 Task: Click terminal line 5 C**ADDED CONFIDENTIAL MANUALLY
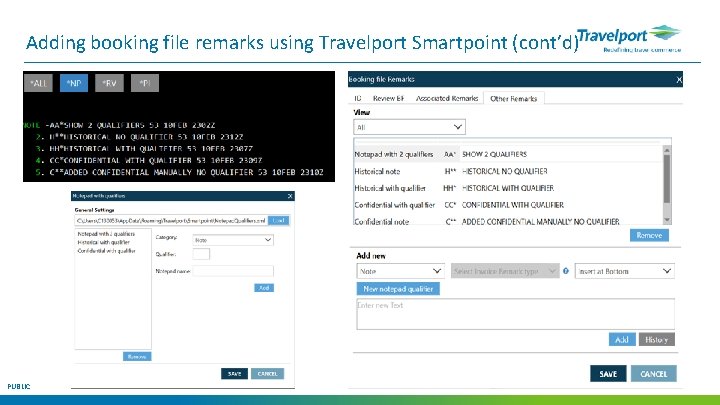pyautogui.click(x=180, y=172)
